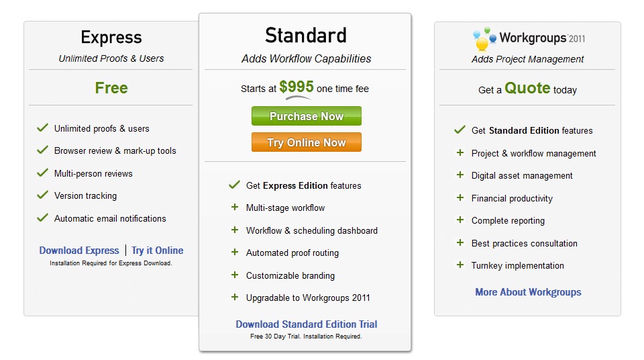Click Automated proof routing text

coord(292,253)
